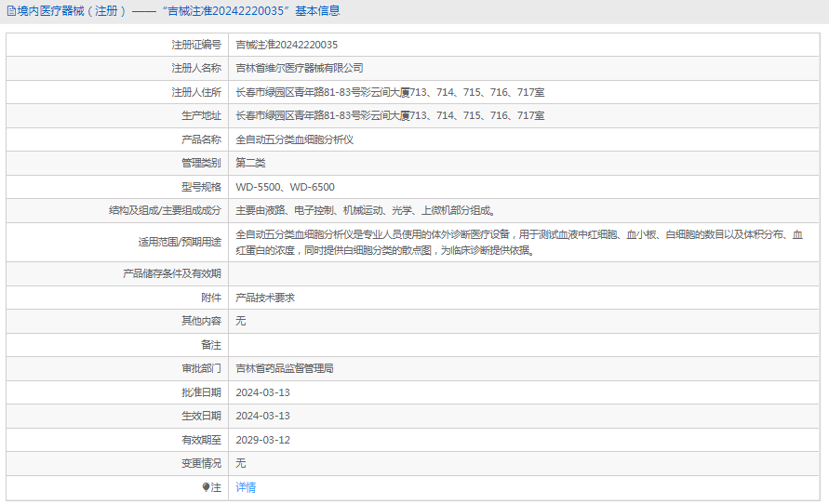Click the document icon beside 境内医疗器械 title
The height and width of the screenshot is (504, 829).
(x=11, y=11)
